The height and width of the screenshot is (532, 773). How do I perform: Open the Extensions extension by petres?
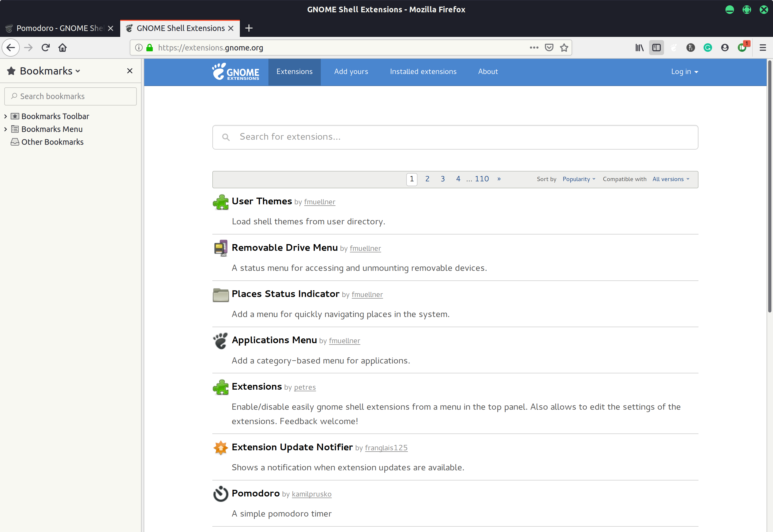click(257, 387)
